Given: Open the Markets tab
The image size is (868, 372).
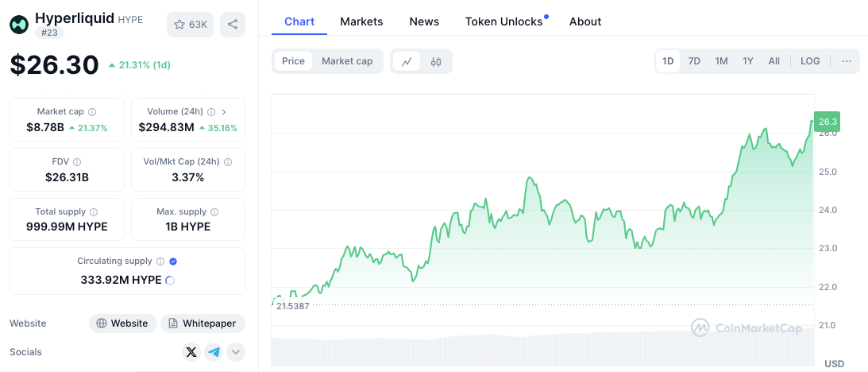Looking at the screenshot, I should pyautogui.click(x=361, y=21).
